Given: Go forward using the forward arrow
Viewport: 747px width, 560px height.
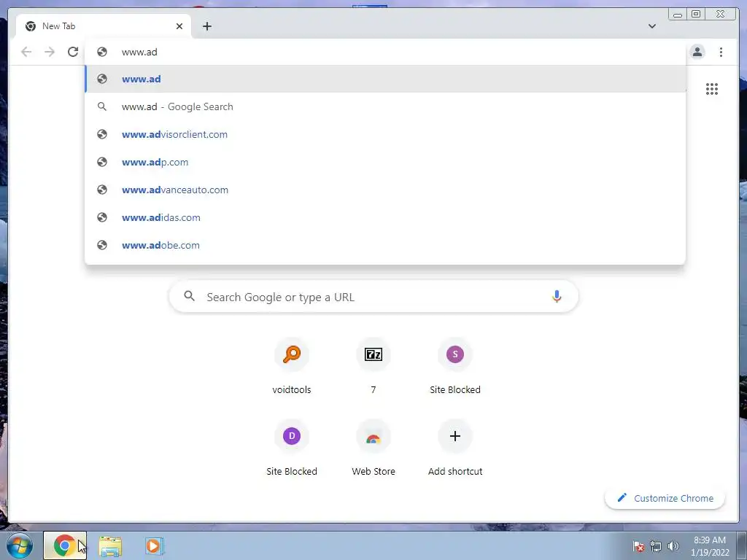Looking at the screenshot, I should pyautogui.click(x=50, y=52).
